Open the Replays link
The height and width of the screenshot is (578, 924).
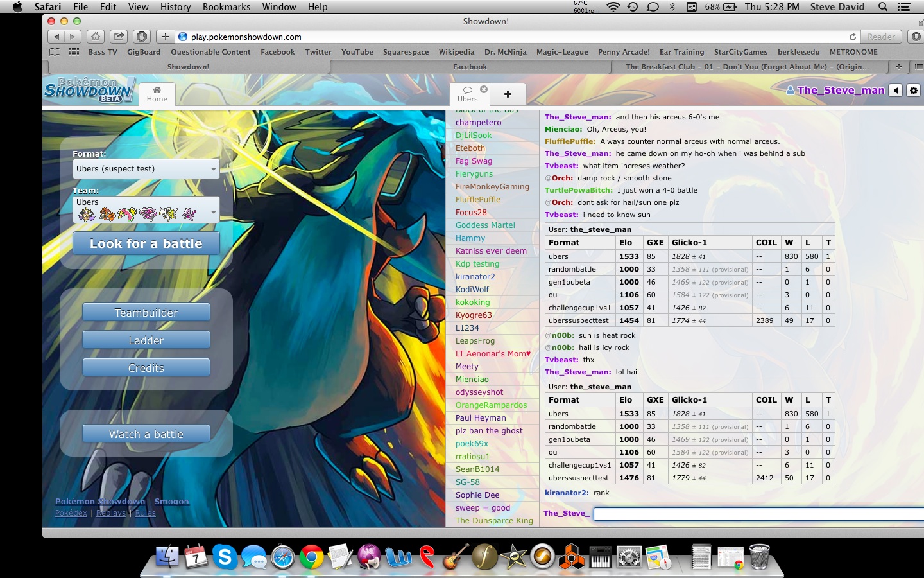tap(111, 512)
